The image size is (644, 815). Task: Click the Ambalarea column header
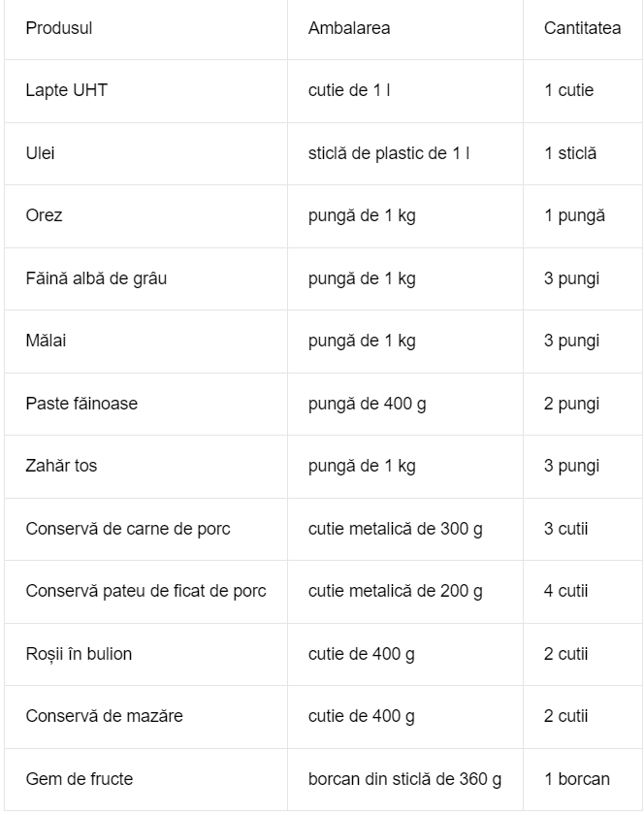pos(405,28)
